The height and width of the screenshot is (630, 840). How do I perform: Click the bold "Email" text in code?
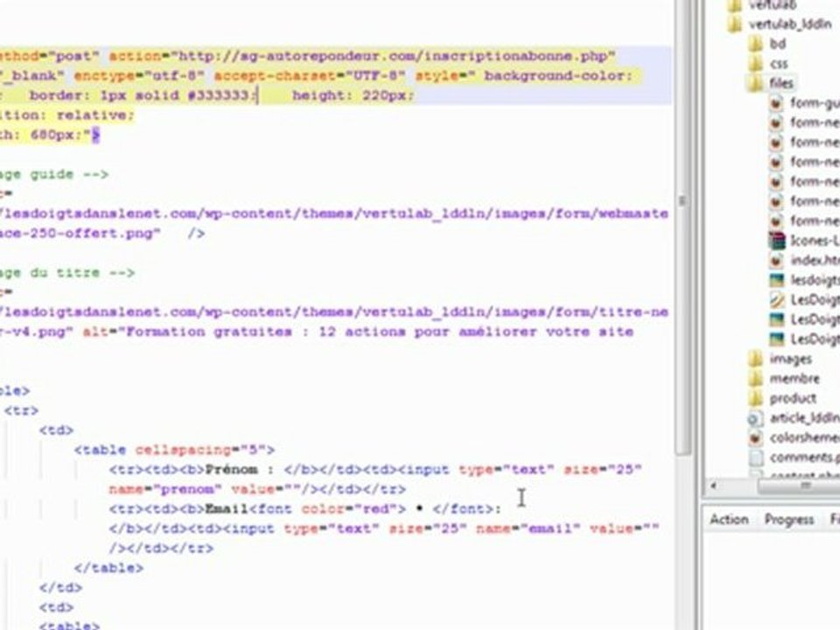[x=227, y=509]
